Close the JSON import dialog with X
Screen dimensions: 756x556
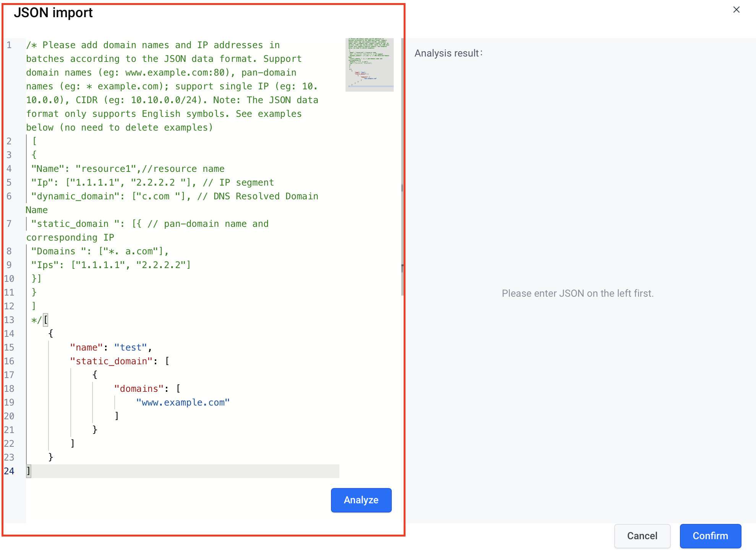point(737,10)
